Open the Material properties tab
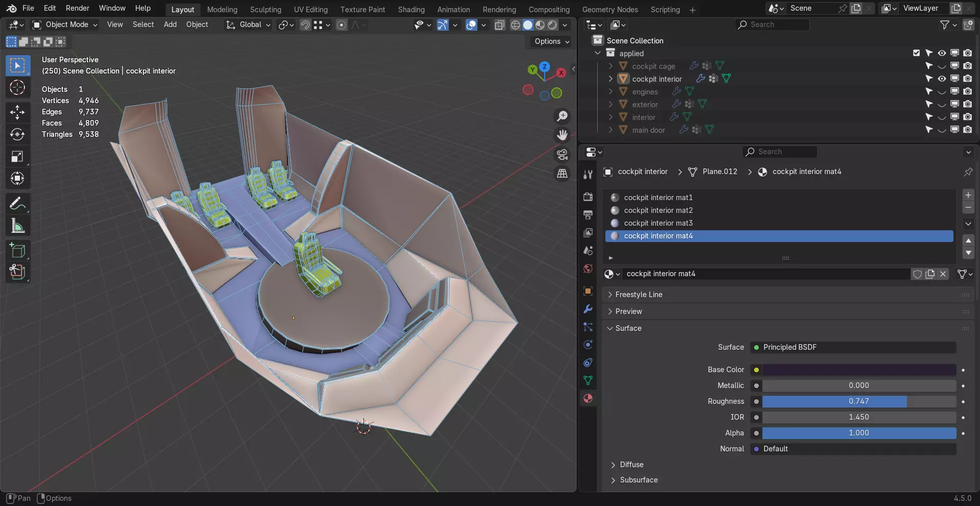The height and width of the screenshot is (506, 980). (x=588, y=398)
